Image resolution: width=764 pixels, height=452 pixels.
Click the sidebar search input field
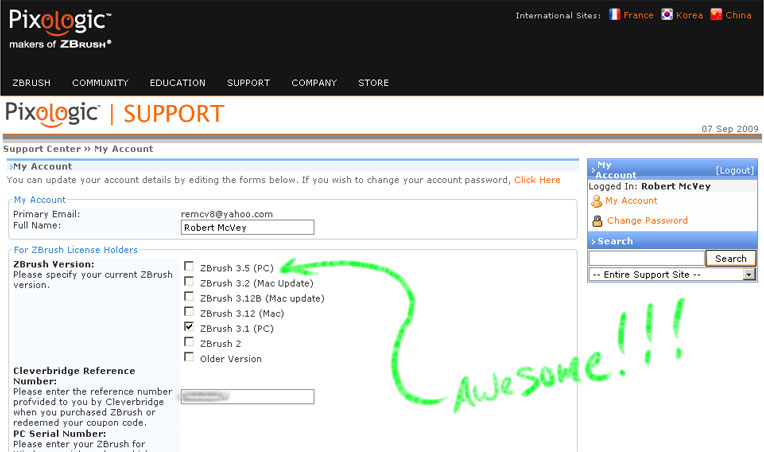[647, 258]
